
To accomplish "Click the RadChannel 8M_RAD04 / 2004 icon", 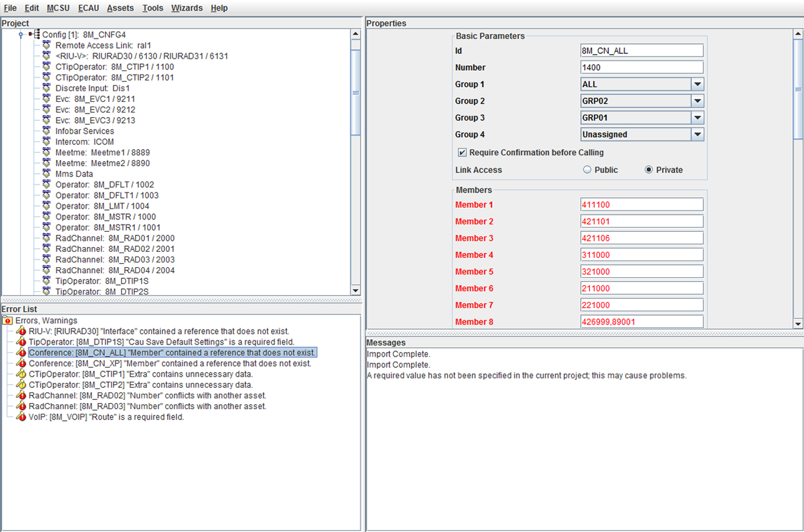I will click(x=46, y=270).
